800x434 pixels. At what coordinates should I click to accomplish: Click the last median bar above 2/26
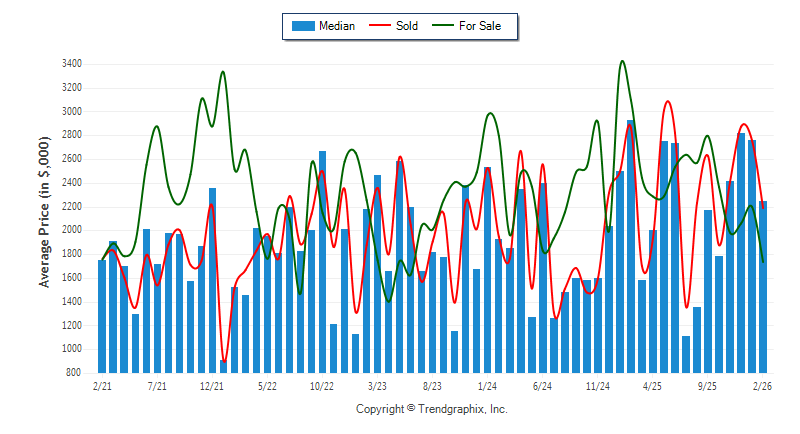coord(762,290)
